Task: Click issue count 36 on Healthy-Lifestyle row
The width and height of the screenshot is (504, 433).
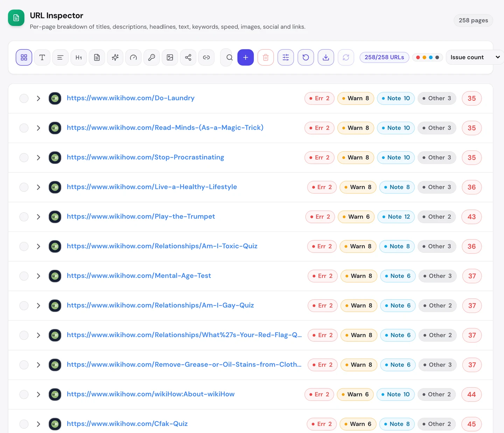Action: pos(472,187)
